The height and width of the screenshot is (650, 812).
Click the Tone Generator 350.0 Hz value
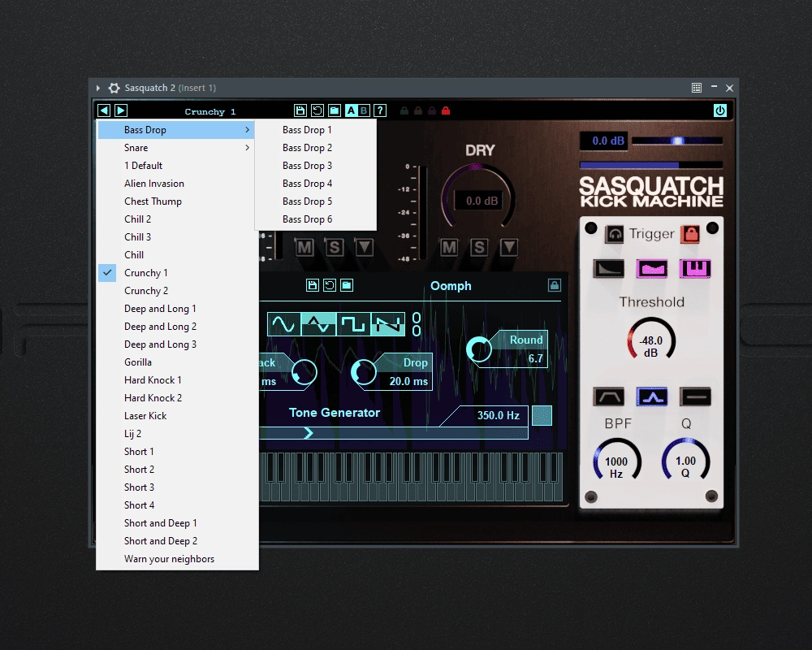499,415
